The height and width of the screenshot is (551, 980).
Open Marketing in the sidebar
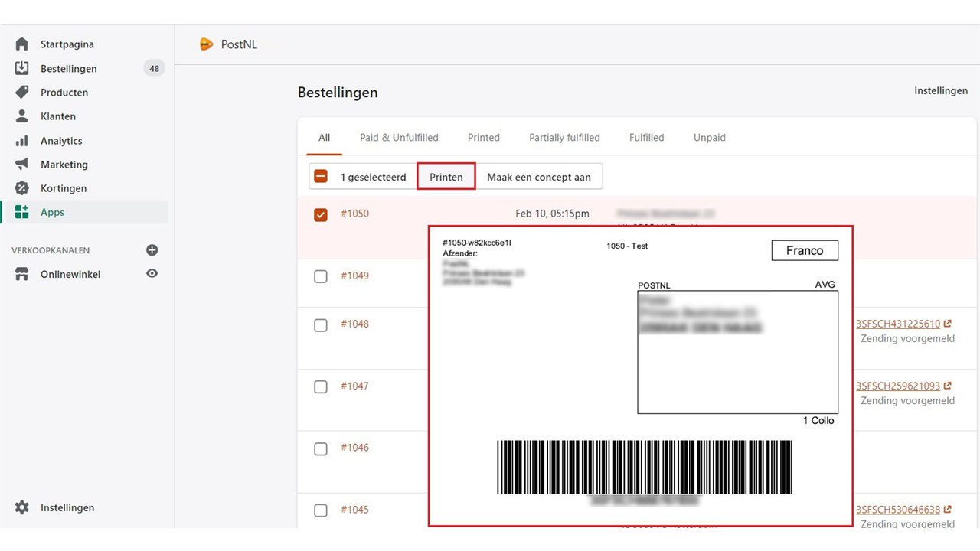coord(64,165)
